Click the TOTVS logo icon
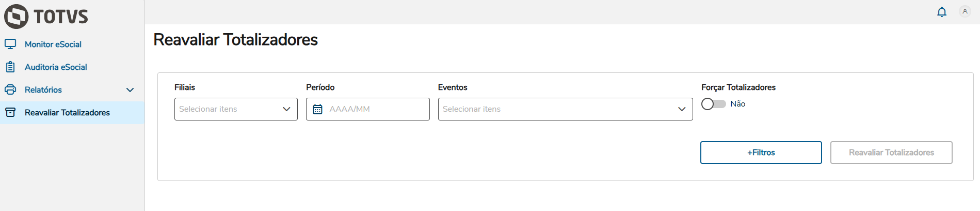 17,17
